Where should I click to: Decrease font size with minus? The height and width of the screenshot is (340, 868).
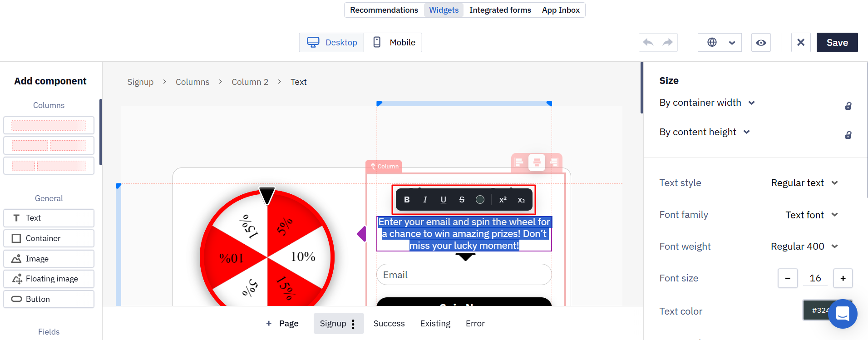788,278
